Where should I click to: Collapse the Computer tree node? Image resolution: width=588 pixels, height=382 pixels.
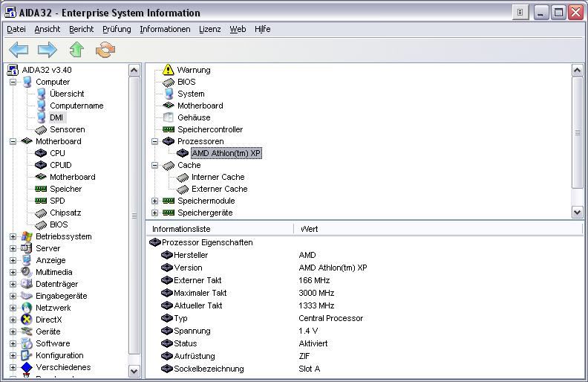(13, 82)
